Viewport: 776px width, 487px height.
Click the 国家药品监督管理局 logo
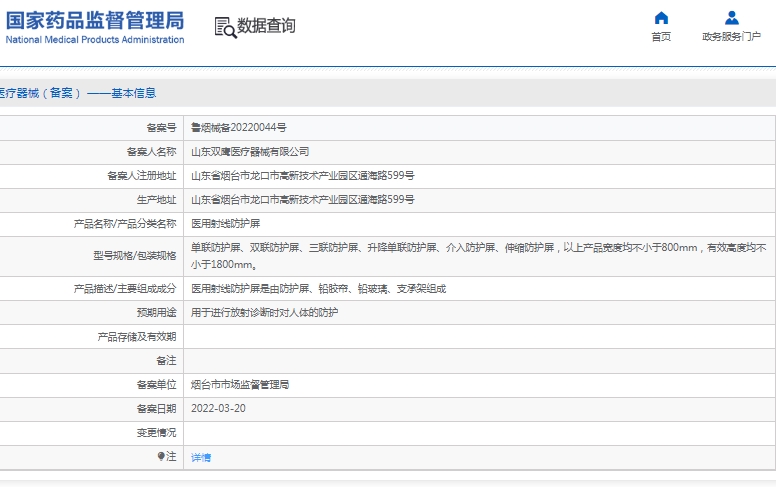[95, 21]
